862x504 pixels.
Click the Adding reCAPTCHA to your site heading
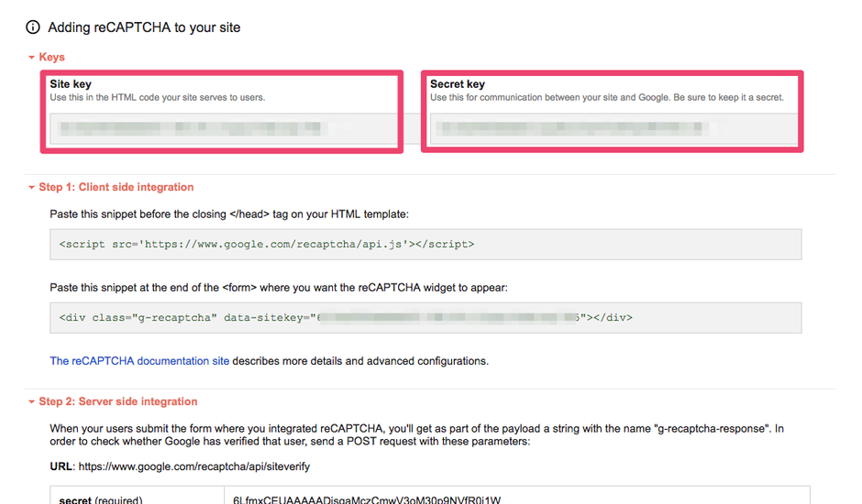pos(144,27)
